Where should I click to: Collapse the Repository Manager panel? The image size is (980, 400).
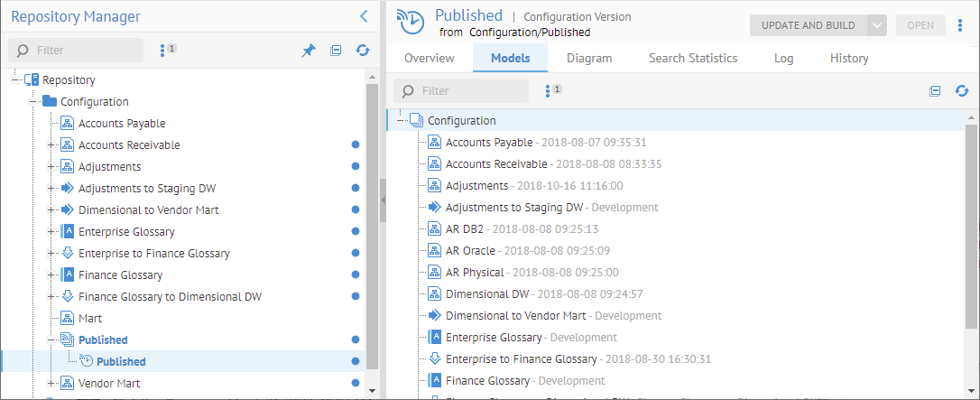pyautogui.click(x=364, y=15)
